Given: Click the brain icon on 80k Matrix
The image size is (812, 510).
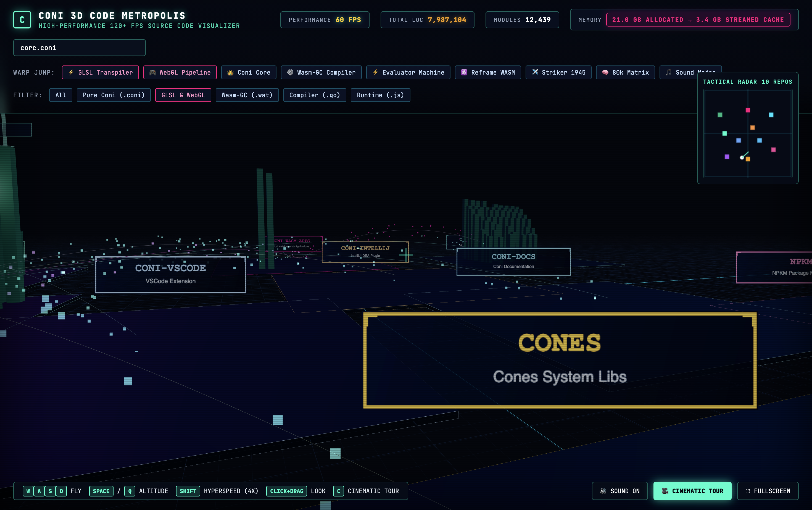Looking at the screenshot, I should 605,72.
